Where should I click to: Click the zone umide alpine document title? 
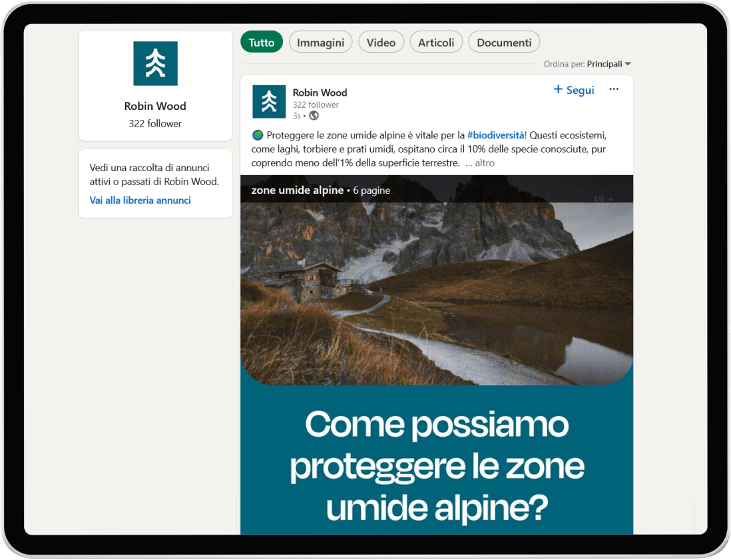click(298, 190)
